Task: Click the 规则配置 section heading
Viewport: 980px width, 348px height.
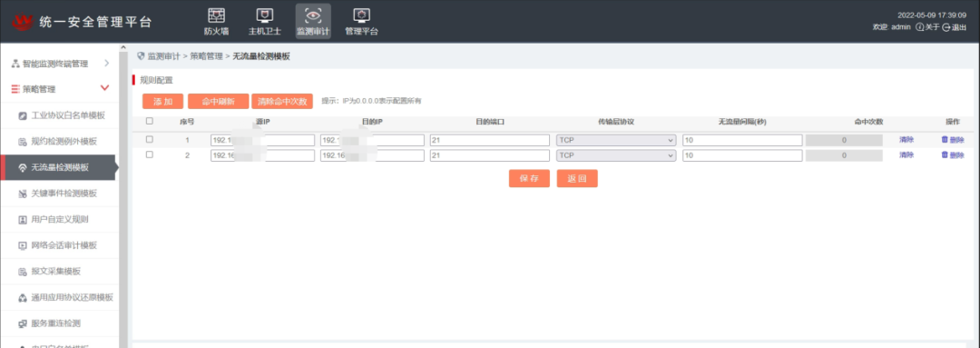Action: 156,80
